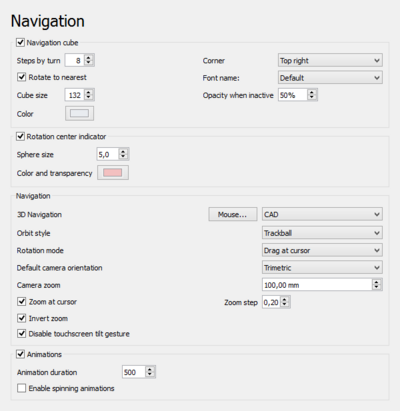Uncheck Disable touchscreen tilt gesture
Screen dimensions: 400x411
22,334
